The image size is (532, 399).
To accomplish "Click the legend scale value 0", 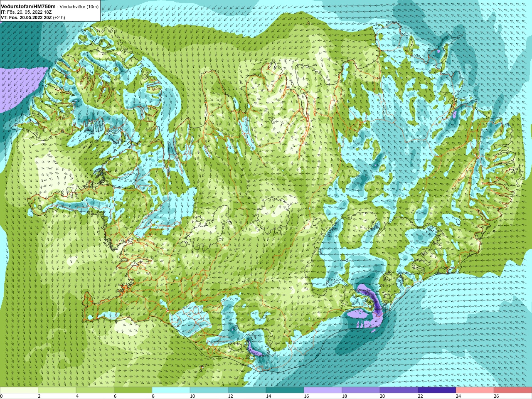I will pyautogui.click(x=1, y=396).
